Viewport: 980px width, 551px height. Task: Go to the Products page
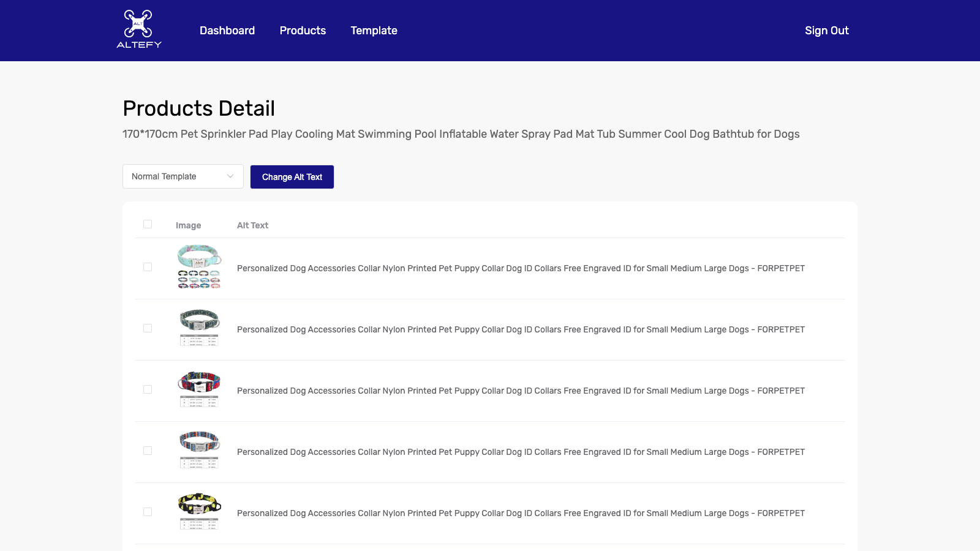point(303,31)
